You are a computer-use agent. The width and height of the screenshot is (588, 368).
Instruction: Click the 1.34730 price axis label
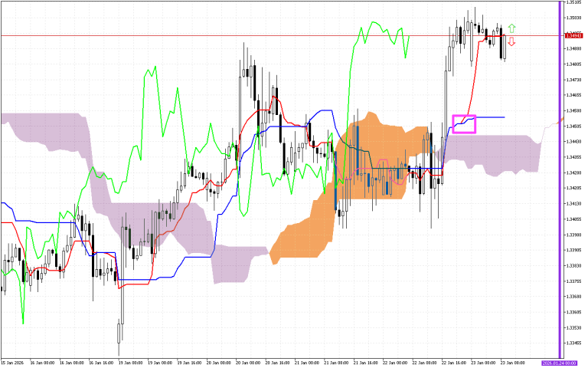pyautogui.click(x=574, y=80)
